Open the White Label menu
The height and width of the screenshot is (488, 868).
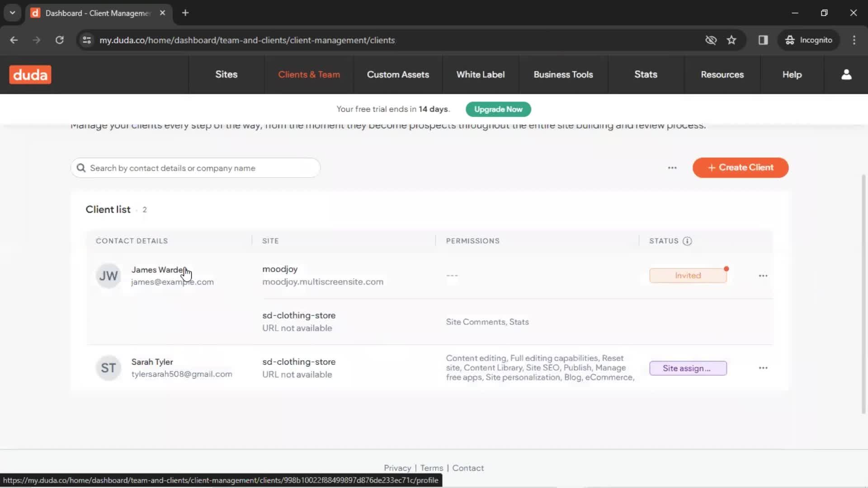pyautogui.click(x=481, y=75)
